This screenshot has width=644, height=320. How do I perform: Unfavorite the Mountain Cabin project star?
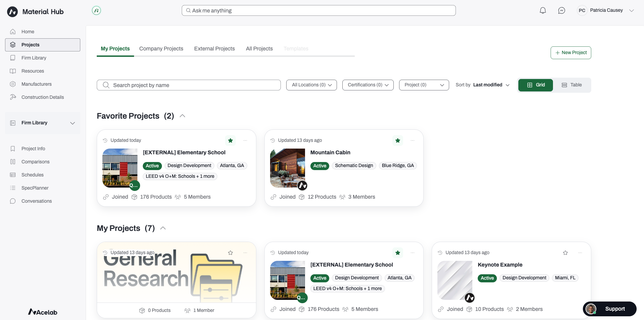tap(398, 141)
